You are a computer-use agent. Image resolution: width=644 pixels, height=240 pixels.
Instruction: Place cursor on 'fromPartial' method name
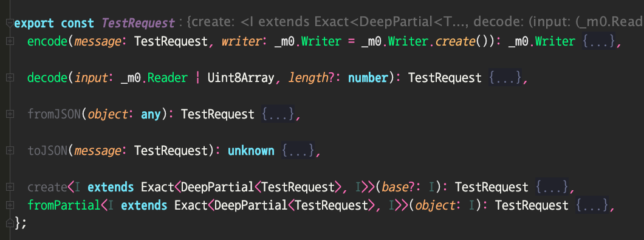point(64,205)
